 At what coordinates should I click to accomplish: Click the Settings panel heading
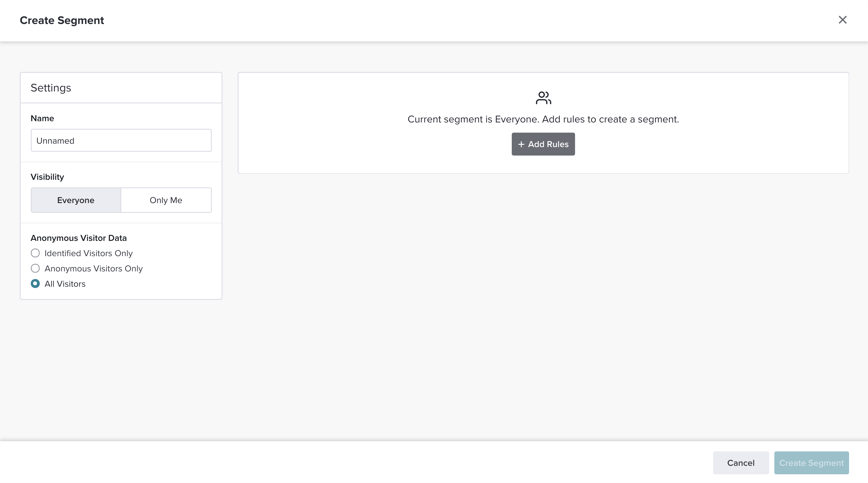tap(51, 88)
